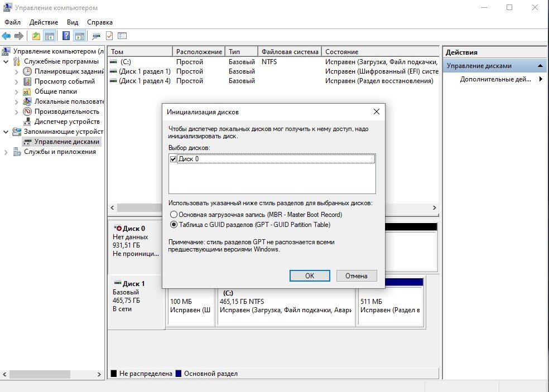Select Диспетчер устройств in the tree

pos(67,122)
